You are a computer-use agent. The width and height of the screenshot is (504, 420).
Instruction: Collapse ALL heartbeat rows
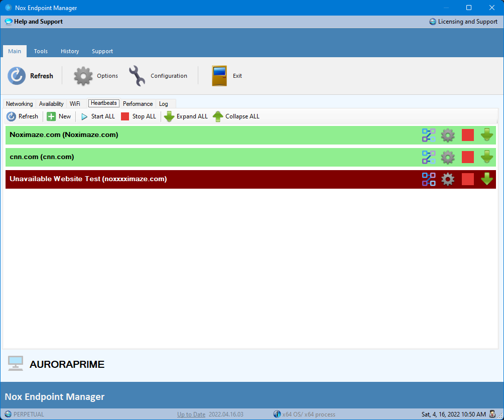236,116
